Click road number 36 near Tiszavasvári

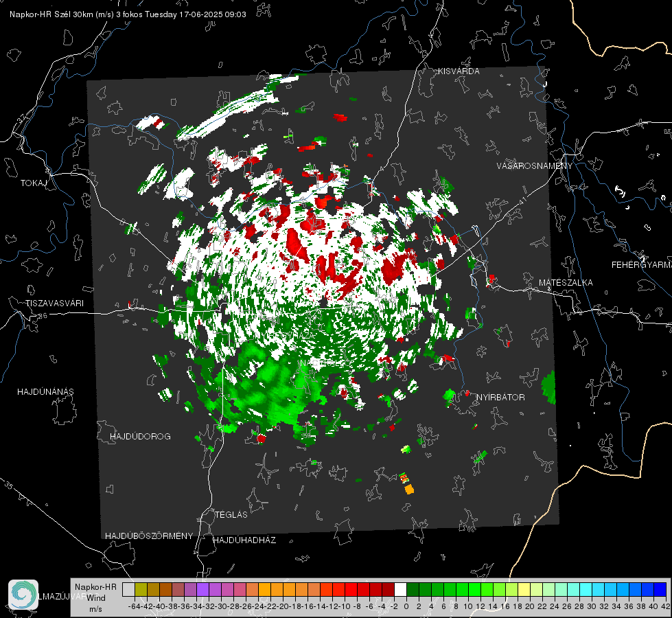coord(43,316)
